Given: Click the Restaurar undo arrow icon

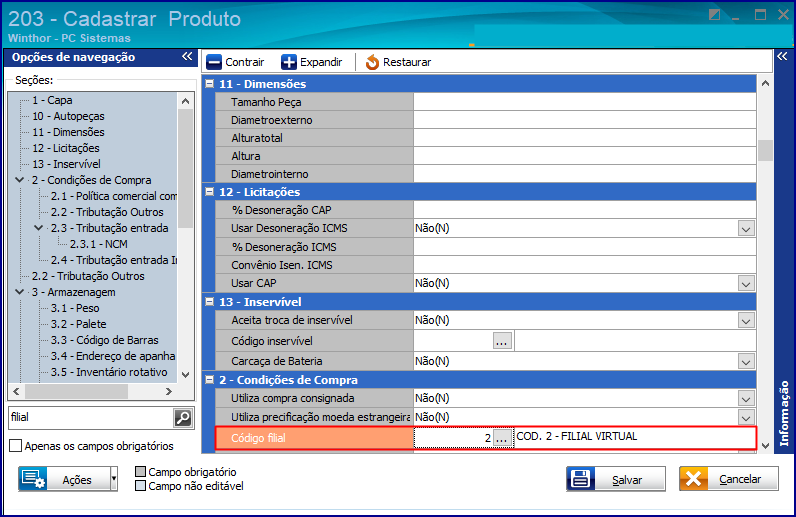Looking at the screenshot, I should (372, 62).
